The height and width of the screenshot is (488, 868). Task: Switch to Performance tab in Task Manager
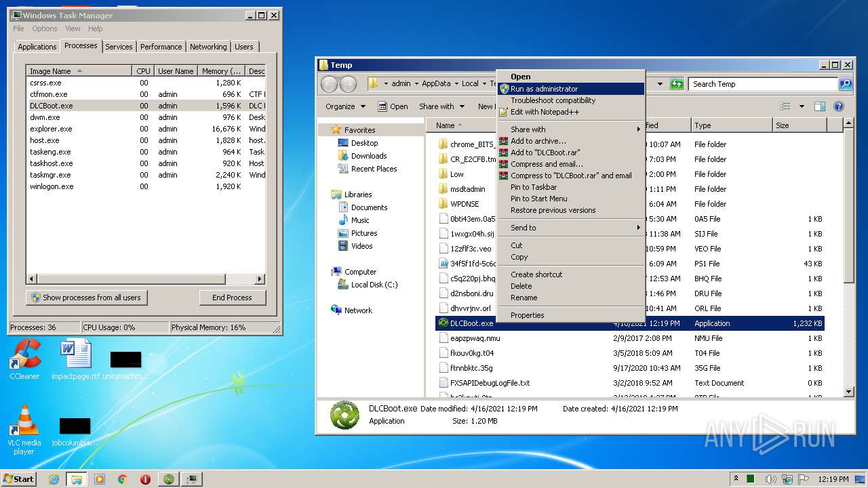tap(161, 47)
